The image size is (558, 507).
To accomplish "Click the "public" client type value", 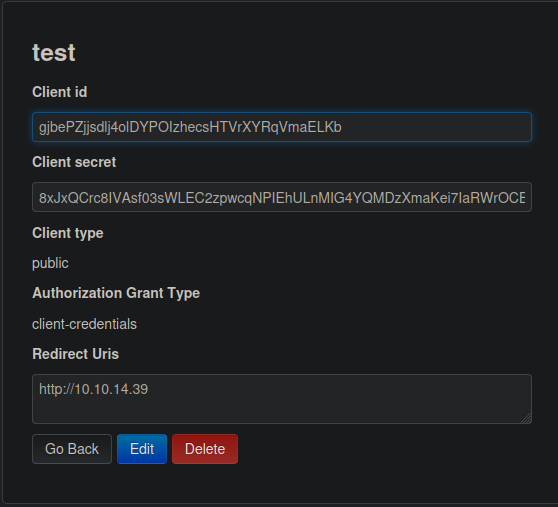I will (50, 264).
